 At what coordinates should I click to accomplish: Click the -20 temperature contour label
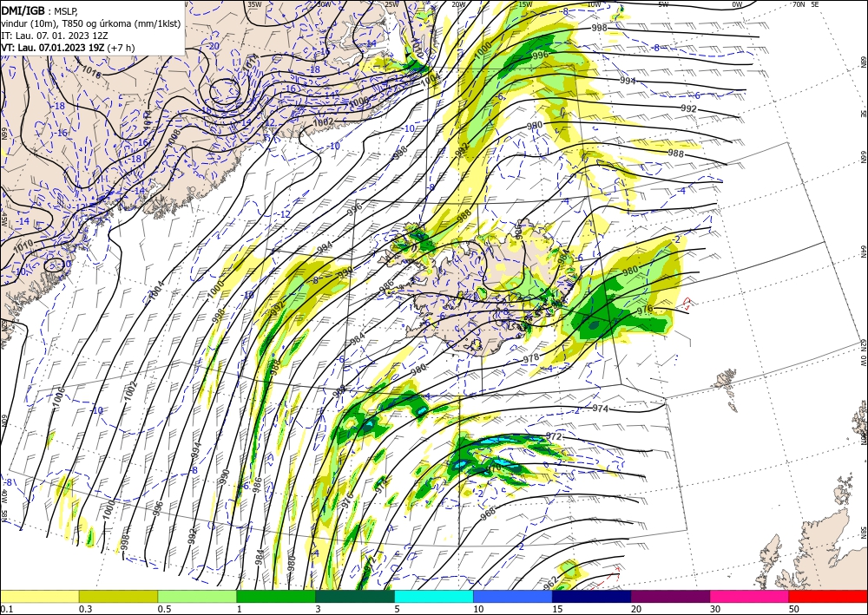tap(214, 46)
